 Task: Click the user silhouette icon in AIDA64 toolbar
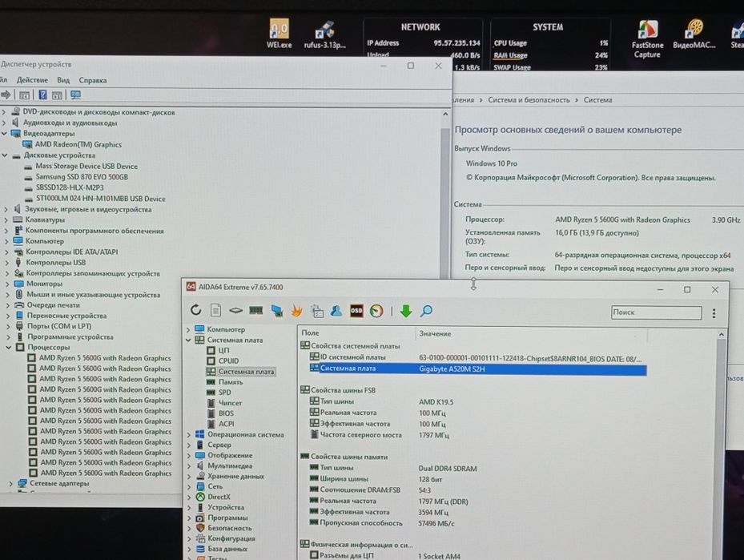pos(336,311)
